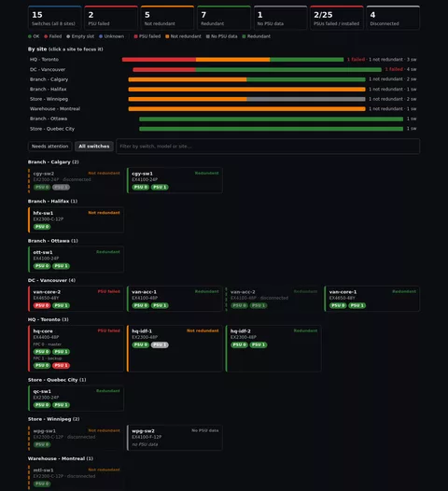The width and height of the screenshot is (448, 491).
Task: Switch to Needs attention view
Action: pyautogui.click(x=49, y=147)
